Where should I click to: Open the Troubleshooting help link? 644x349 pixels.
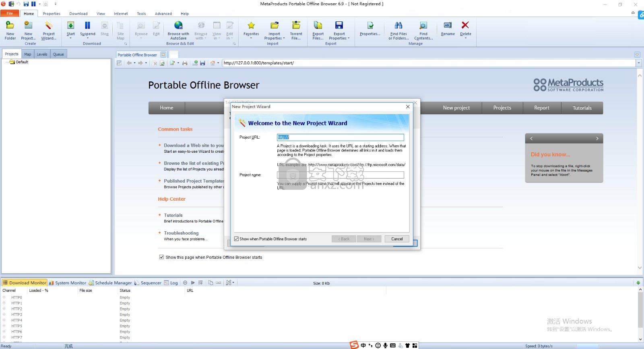[181, 233]
